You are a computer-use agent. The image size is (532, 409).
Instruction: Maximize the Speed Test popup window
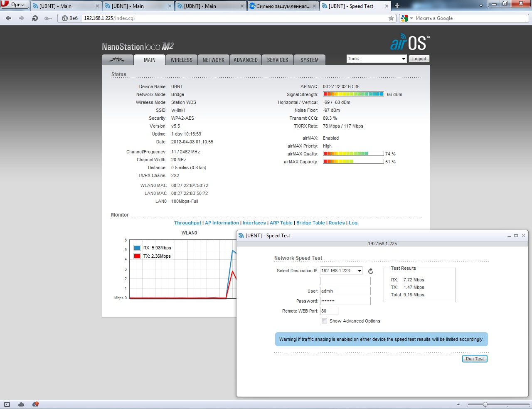click(516, 236)
